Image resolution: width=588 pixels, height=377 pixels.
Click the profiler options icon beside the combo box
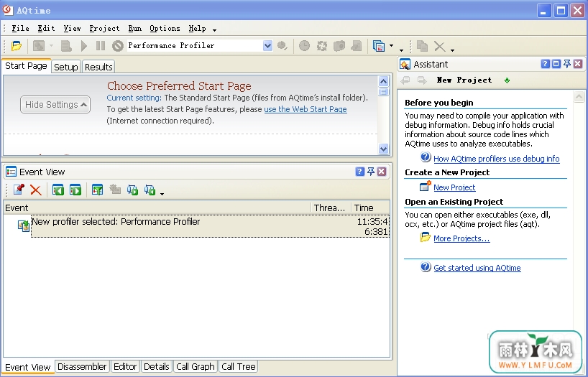[x=282, y=46]
